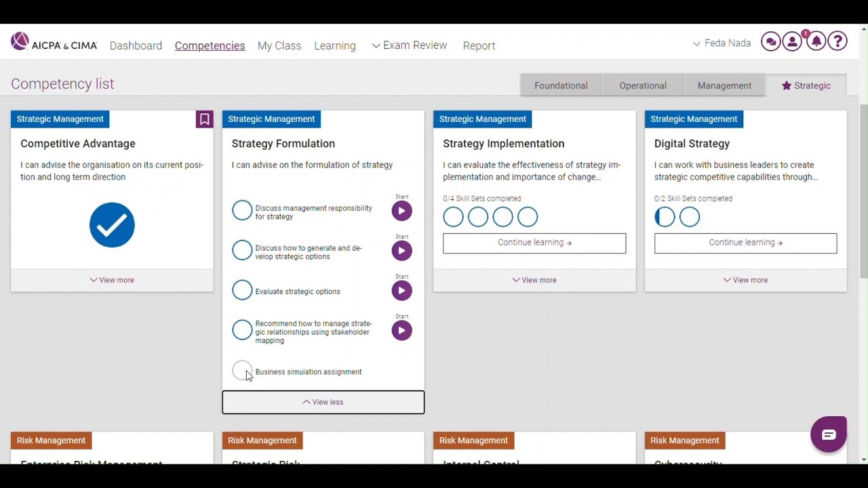Click Strategic Management tag on Digital Strategy card
Viewport: 868px width, 488px height.
(x=694, y=119)
